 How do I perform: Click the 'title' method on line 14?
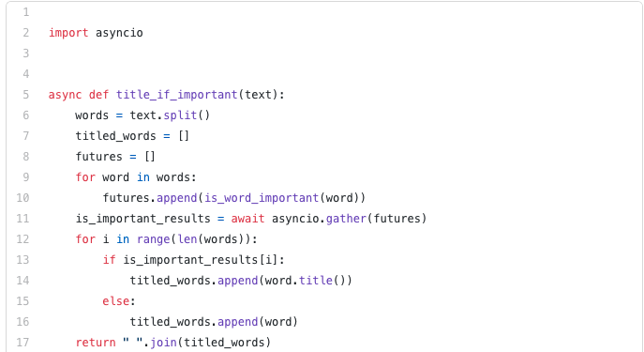coord(315,281)
